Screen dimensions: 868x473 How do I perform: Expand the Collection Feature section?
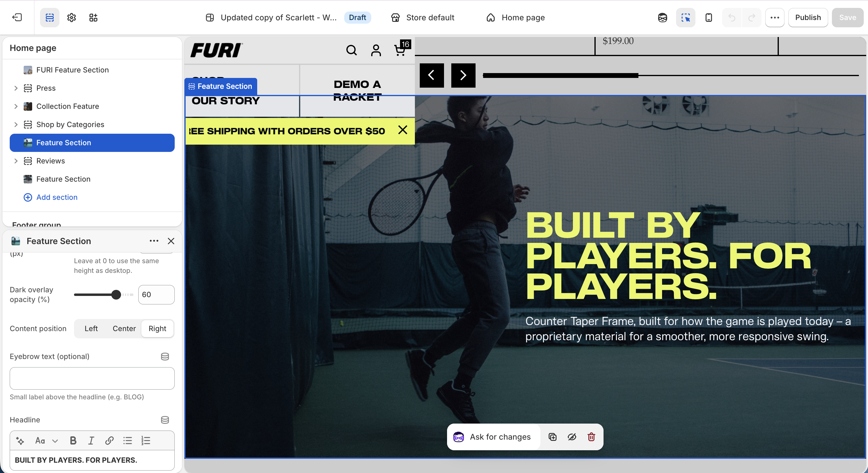16,106
